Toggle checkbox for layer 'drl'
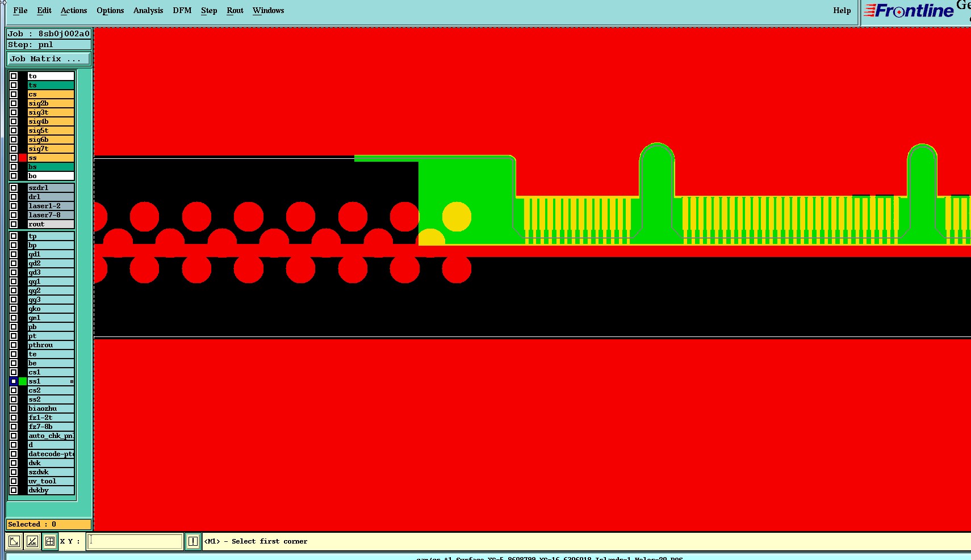Viewport: 971px width, 560px height. [14, 197]
